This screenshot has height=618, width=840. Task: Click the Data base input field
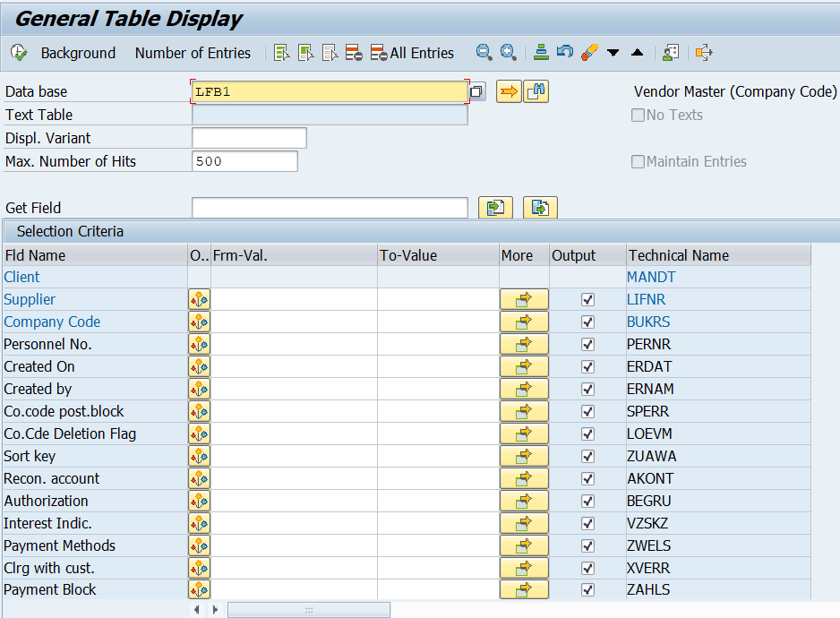coord(330,91)
